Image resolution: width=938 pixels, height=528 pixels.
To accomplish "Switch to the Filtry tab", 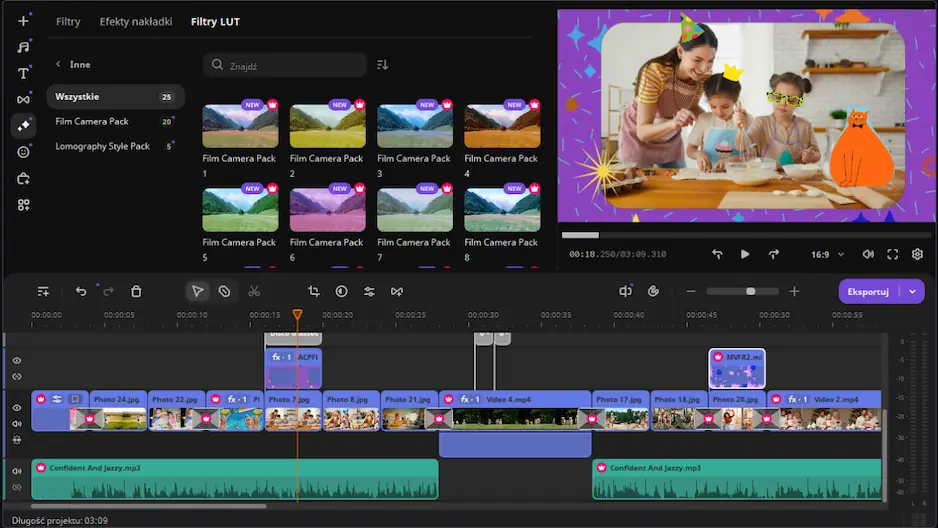I will tap(68, 21).
